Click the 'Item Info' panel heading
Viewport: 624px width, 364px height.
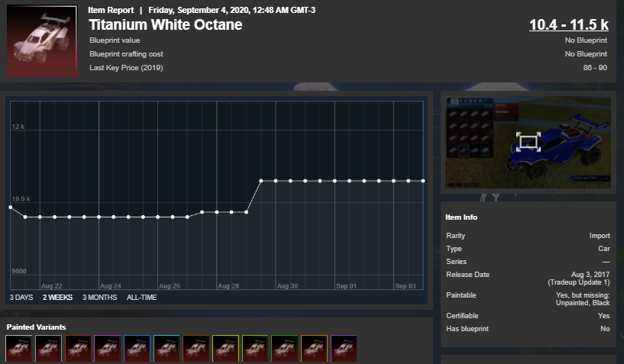[x=461, y=217]
